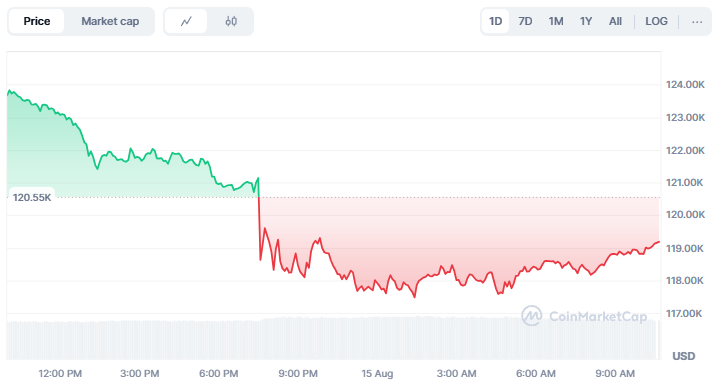
Task: Click the 9:00 PM time axis label
Action: 298,374
